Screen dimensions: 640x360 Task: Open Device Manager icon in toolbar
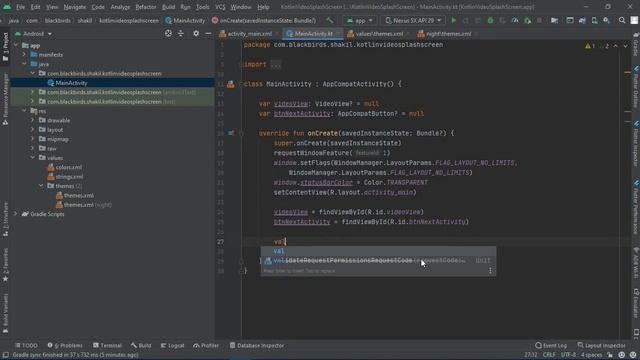click(594, 20)
